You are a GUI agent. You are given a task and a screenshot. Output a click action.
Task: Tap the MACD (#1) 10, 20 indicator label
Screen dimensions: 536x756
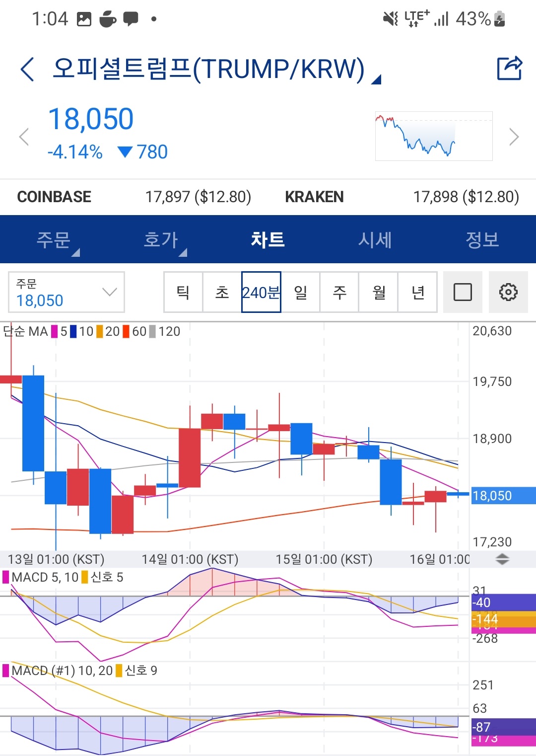(x=62, y=671)
